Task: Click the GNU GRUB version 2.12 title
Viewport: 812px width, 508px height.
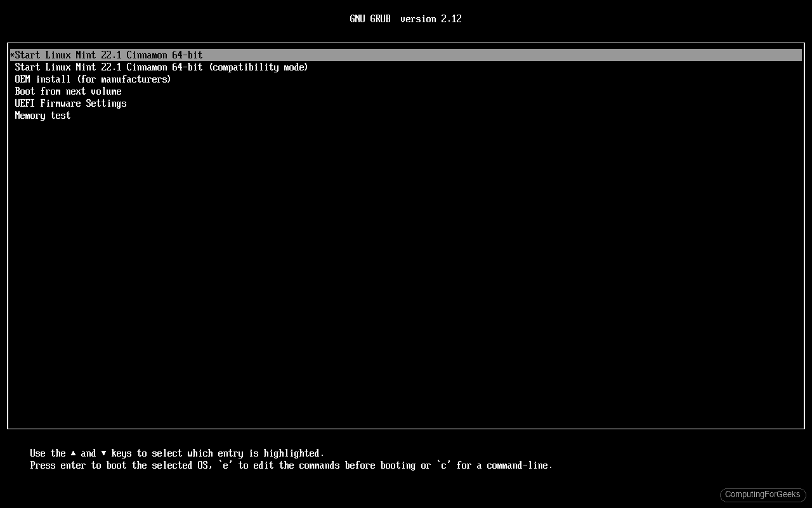Action: [405, 18]
